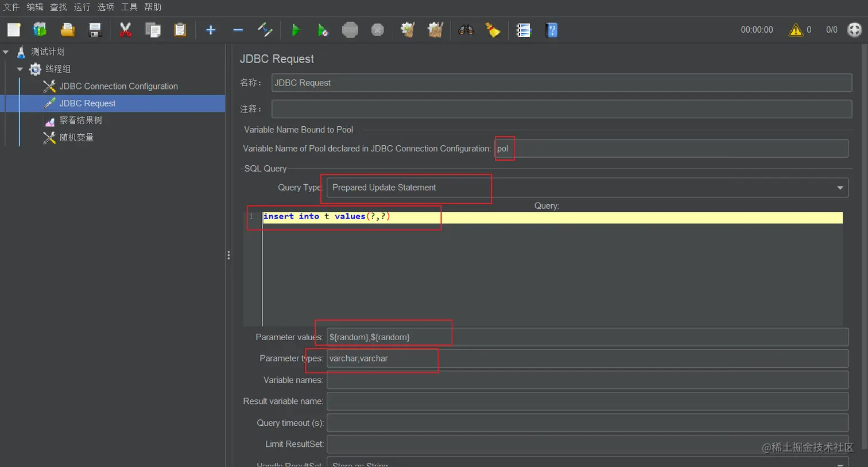Click the blue minus Collapse All icon
868x467 pixels.
(238, 30)
